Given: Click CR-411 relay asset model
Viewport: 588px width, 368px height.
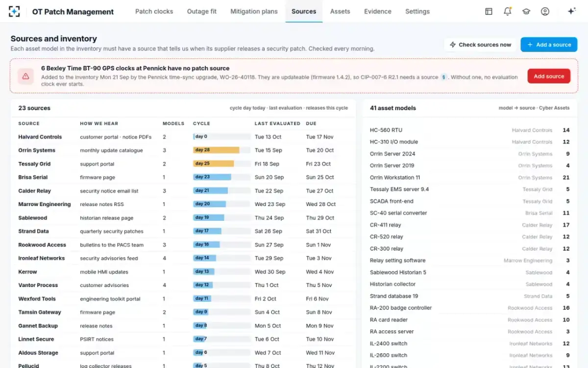Looking at the screenshot, I should 386,225.
